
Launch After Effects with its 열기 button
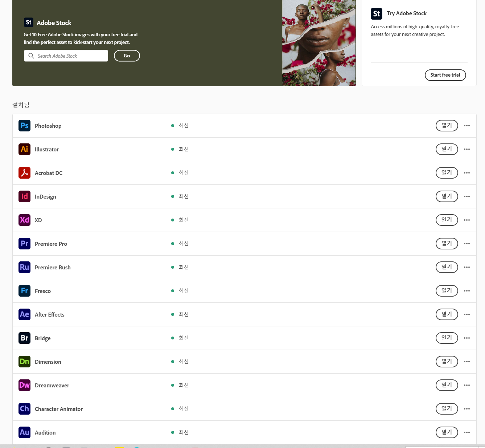[447, 314]
